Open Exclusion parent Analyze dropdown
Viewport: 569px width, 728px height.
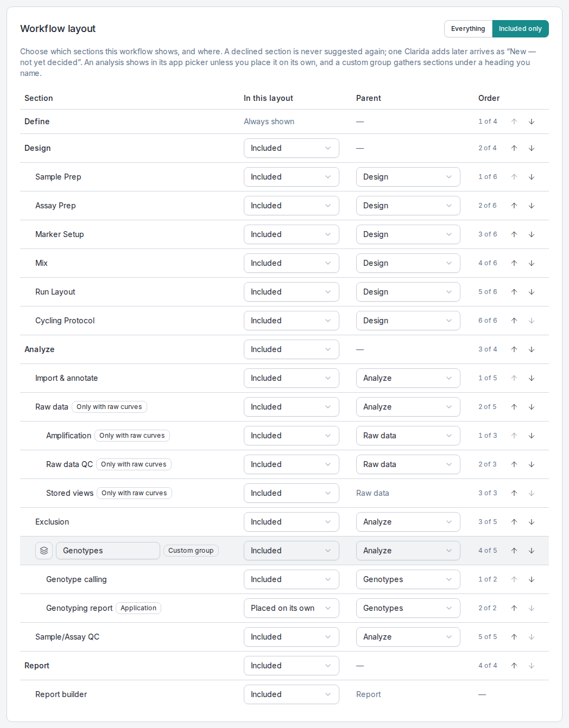pyautogui.click(x=408, y=522)
